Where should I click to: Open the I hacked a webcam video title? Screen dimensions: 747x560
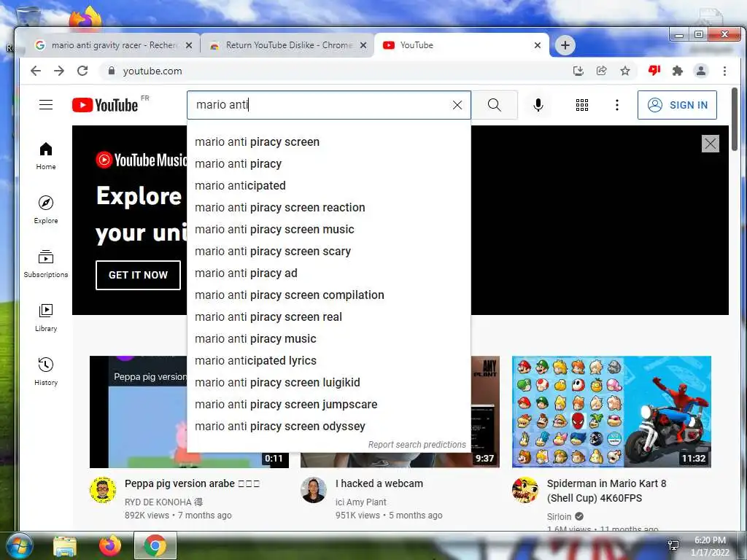pyautogui.click(x=379, y=484)
